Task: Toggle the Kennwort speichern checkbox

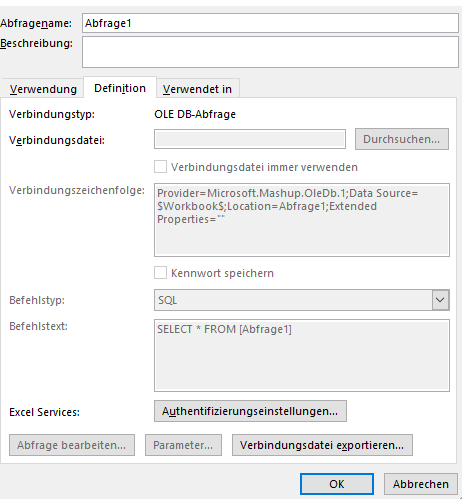Action: 160,273
